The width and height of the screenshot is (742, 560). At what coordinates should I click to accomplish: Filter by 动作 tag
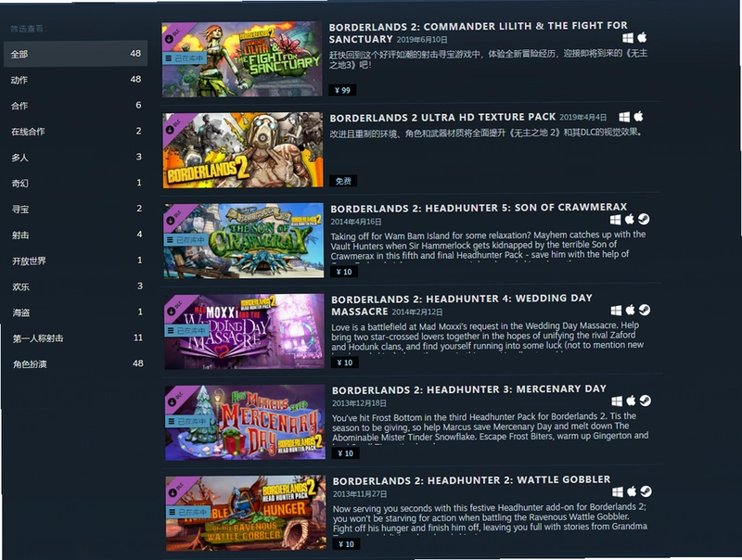coord(76,80)
